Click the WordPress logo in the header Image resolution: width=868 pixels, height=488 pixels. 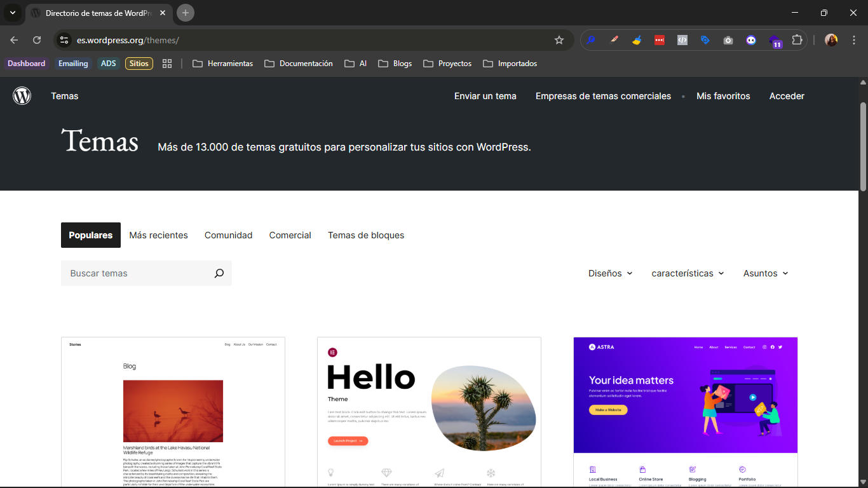(x=22, y=96)
